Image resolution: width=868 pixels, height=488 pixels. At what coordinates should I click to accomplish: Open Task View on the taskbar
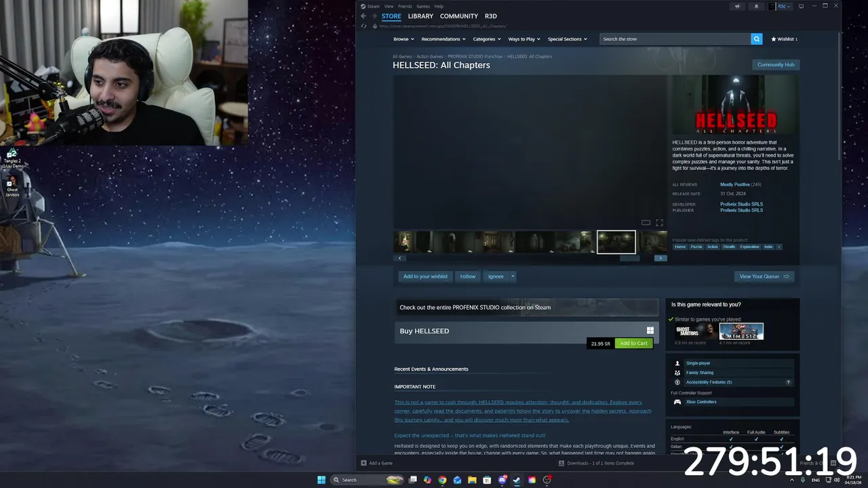(x=412, y=480)
